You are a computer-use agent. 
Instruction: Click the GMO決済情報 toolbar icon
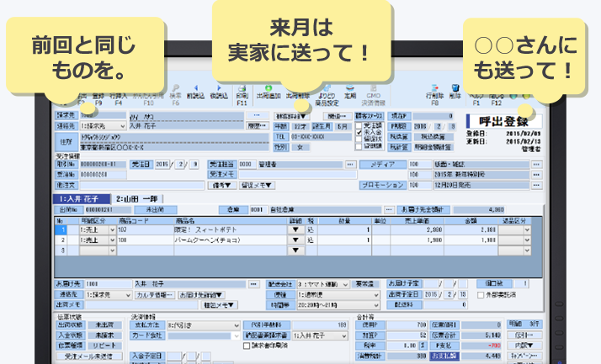click(x=374, y=96)
